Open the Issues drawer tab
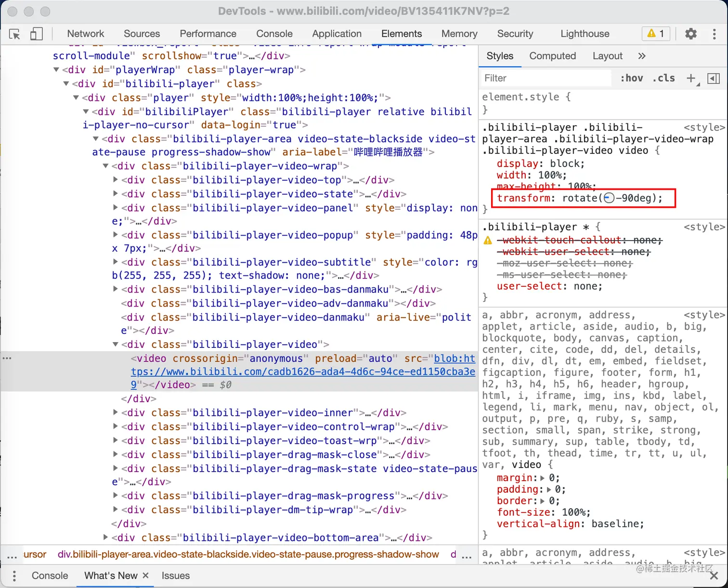The height and width of the screenshot is (588, 728). click(176, 575)
